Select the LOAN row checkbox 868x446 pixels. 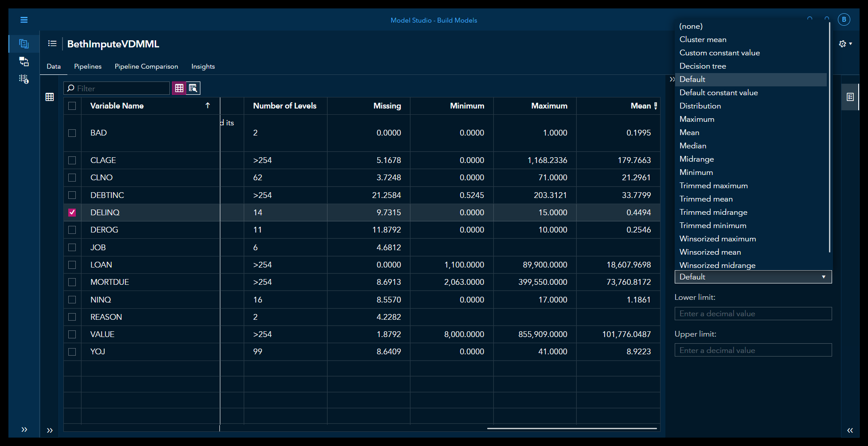coord(72,264)
